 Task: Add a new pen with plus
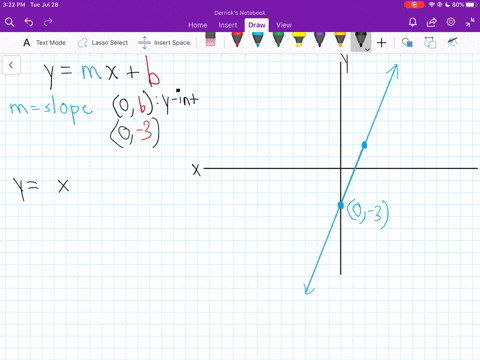tap(381, 43)
